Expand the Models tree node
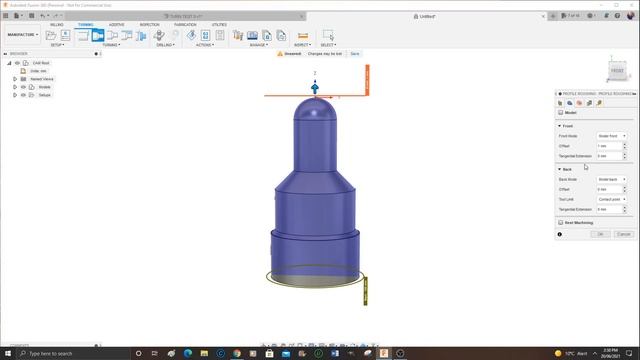The width and height of the screenshot is (640, 360). 15,87
